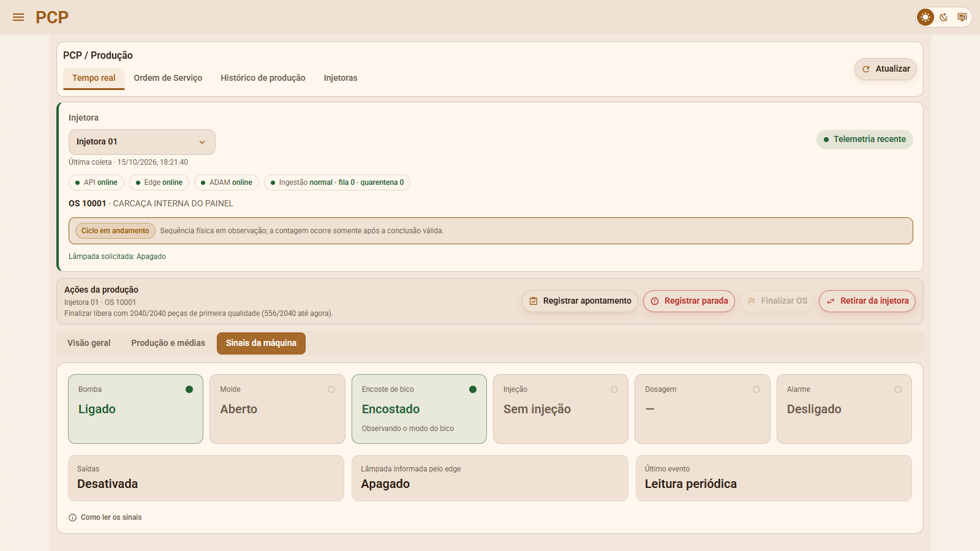
Task: Click the Telemetria recente status badge
Action: [865, 140]
